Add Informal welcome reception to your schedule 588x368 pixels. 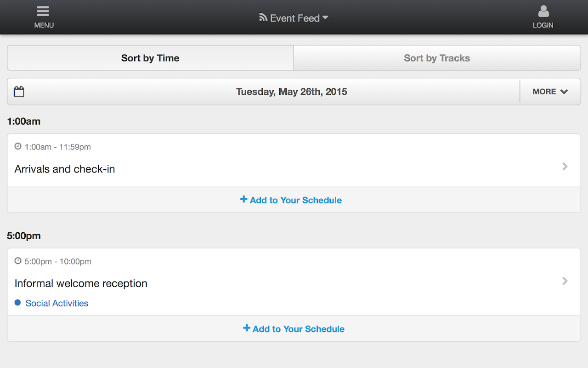pyautogui.click(x=299, y=329)
